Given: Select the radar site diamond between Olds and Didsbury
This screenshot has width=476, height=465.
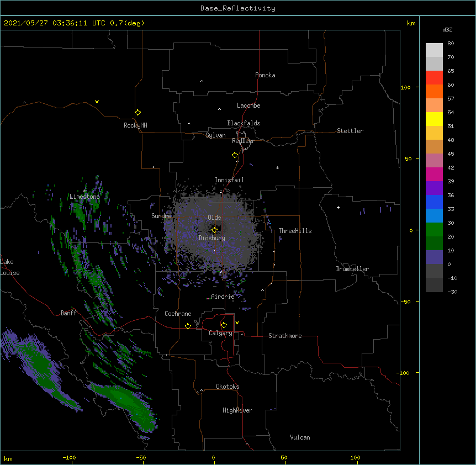Looking at the screenshot, I should 214,230.
